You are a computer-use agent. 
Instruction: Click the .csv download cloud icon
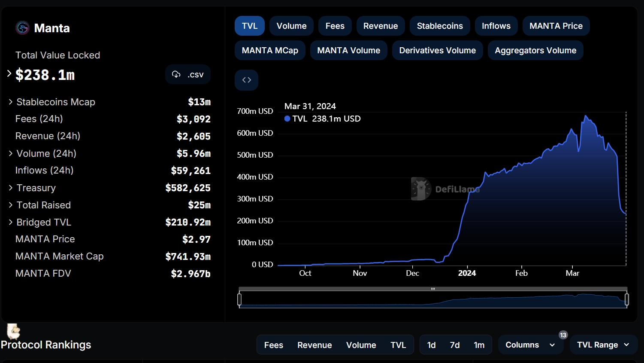click(176, 74)
